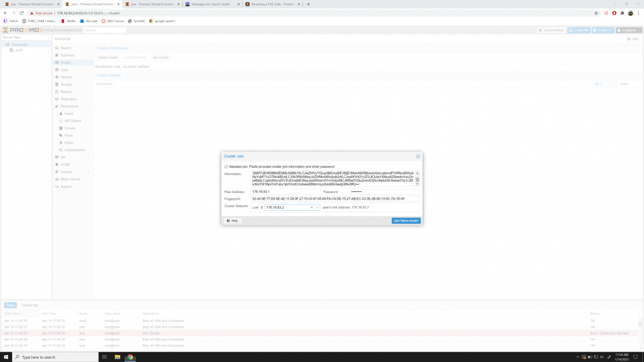
Task: Open the Netflix bookmark
Action: (x=68, y=21)
